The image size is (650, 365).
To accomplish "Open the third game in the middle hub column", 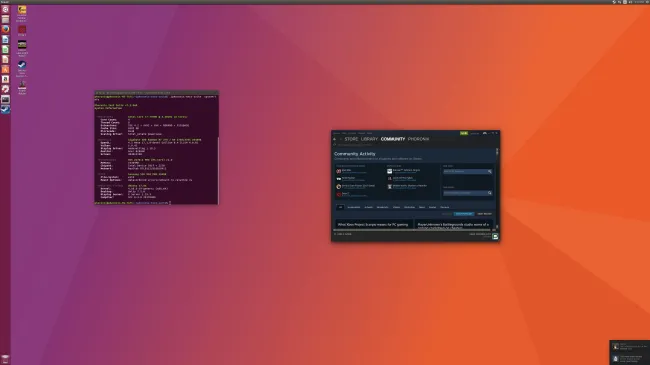I will click(x=407, y=186).
